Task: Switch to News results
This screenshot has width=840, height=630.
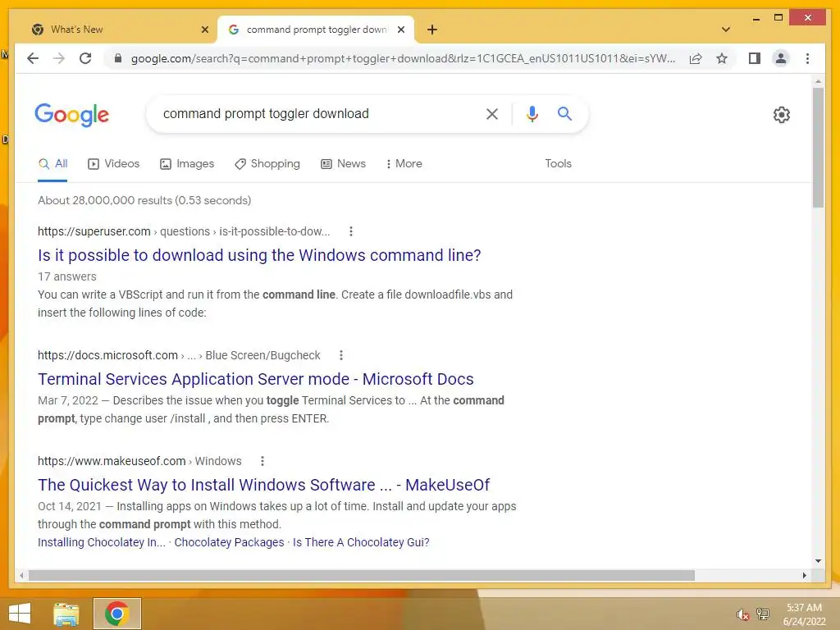Action: click(344, 164)
